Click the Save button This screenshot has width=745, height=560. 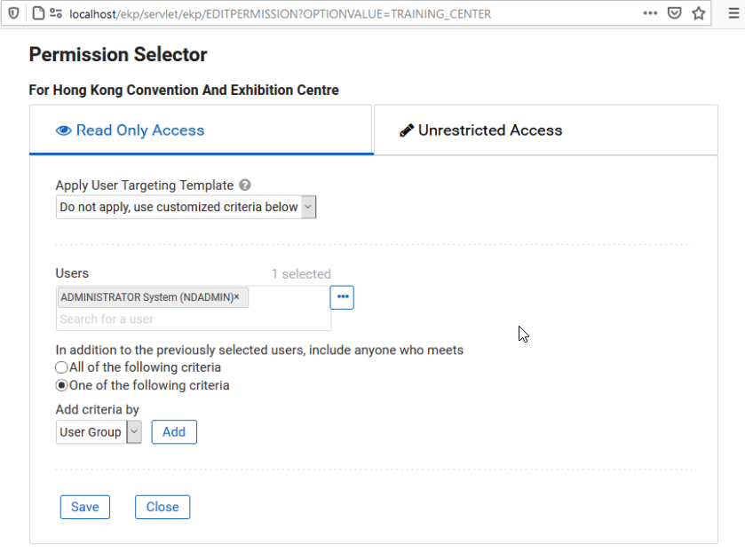(85, 507)
